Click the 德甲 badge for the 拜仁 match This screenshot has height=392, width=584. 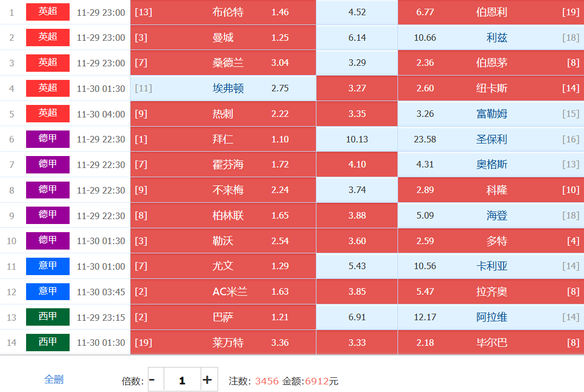48,139
